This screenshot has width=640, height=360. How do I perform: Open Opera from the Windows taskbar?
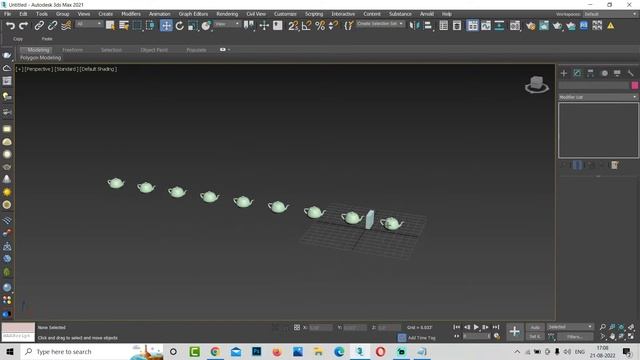[380, 351]
